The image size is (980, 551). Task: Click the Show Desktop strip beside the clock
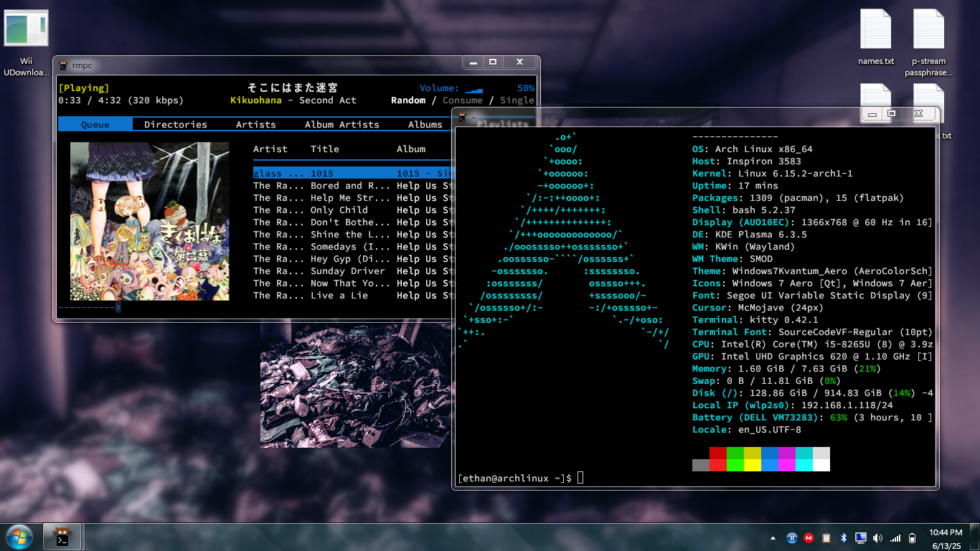coord(974,537)
